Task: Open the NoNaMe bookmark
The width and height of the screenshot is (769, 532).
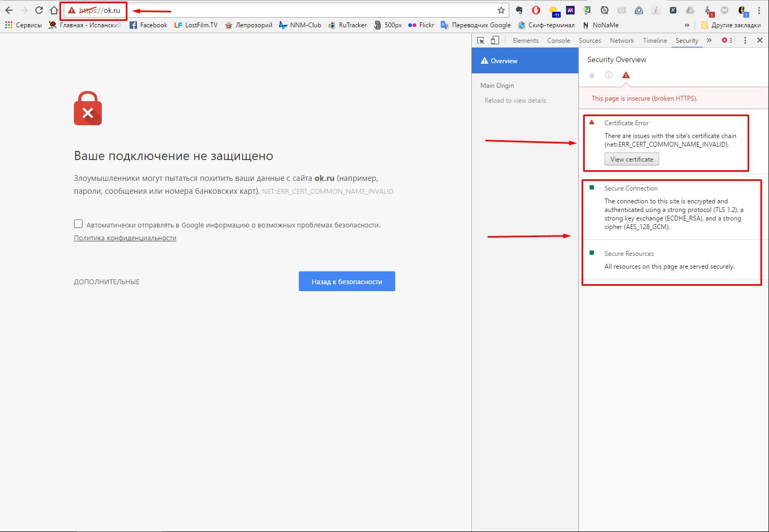Action: coord(600,25)
